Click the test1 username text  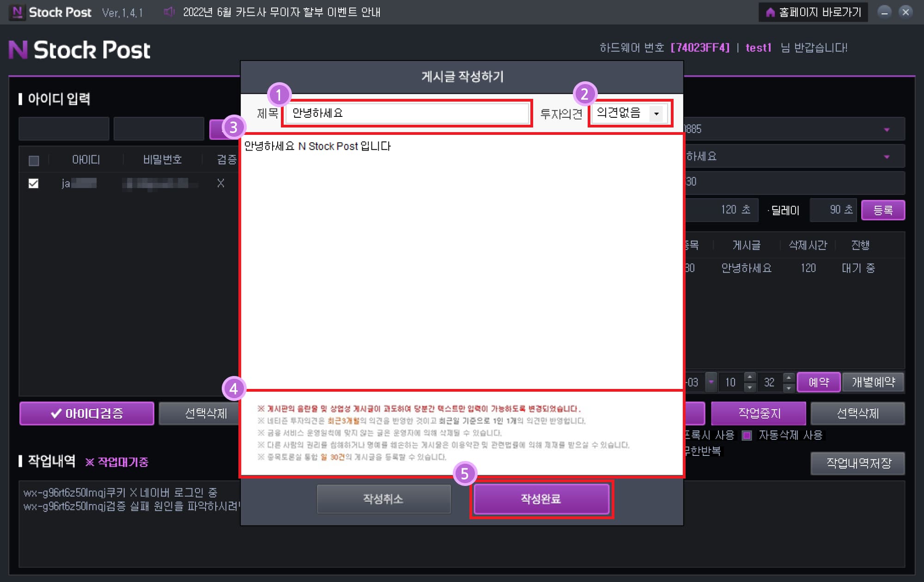759,48
